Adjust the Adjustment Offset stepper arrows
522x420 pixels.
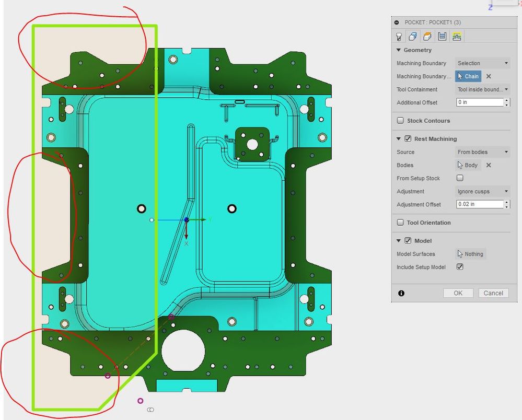[x=507, y=204]
